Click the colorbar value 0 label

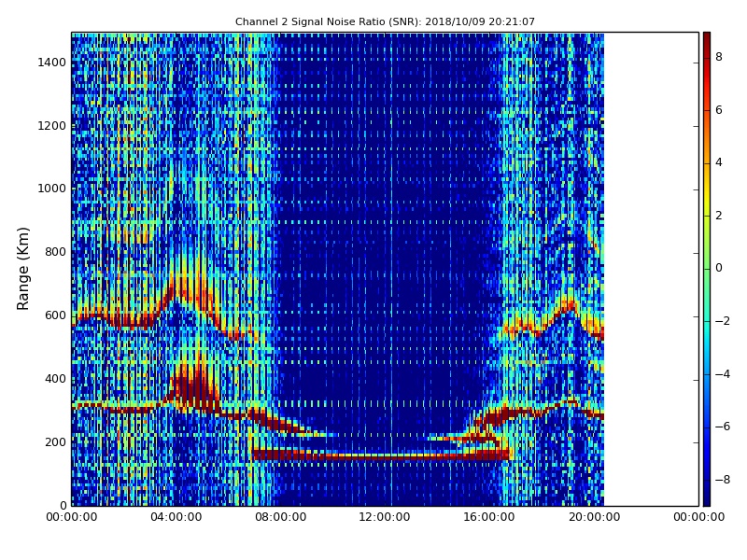tap(719, 268)
